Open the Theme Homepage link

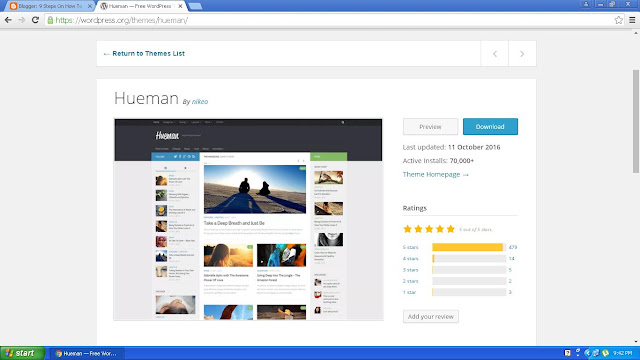[x=436, y=174]
